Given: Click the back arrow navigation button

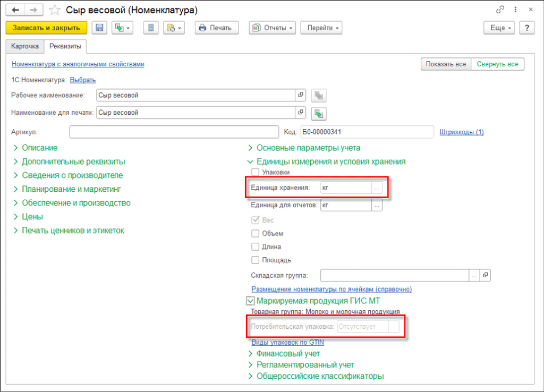Looking at the screenshot, I should pyautogui.click(x=17, y=10).
